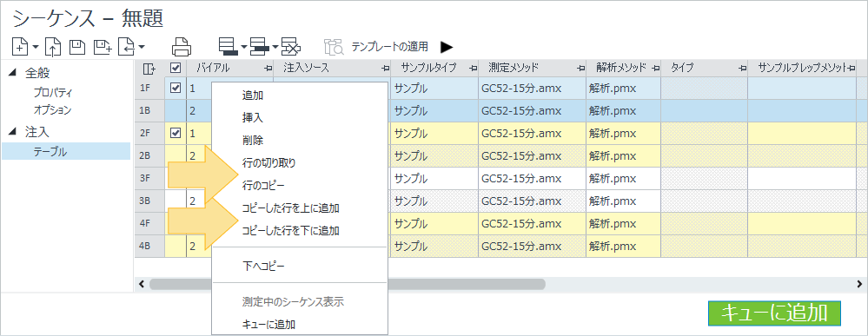The width and height of the screenshot is (868, 336).
Task: Select row header 2B
Action: 149,155
